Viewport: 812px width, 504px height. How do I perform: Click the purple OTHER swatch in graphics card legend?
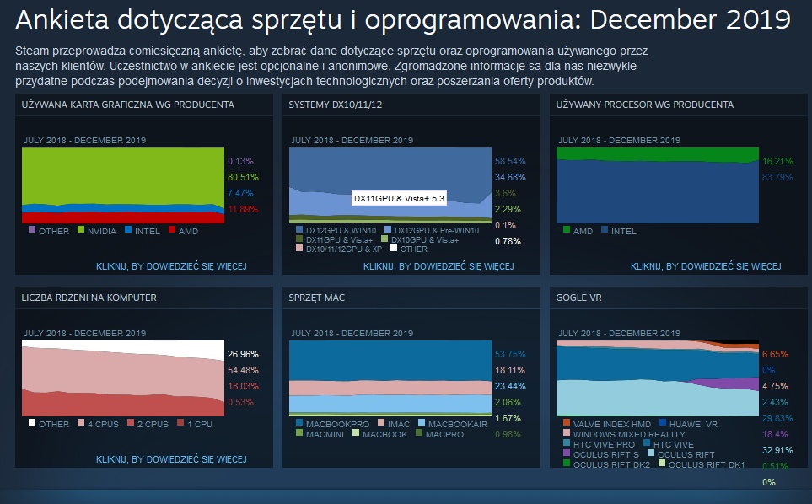(x=32, y=229)
